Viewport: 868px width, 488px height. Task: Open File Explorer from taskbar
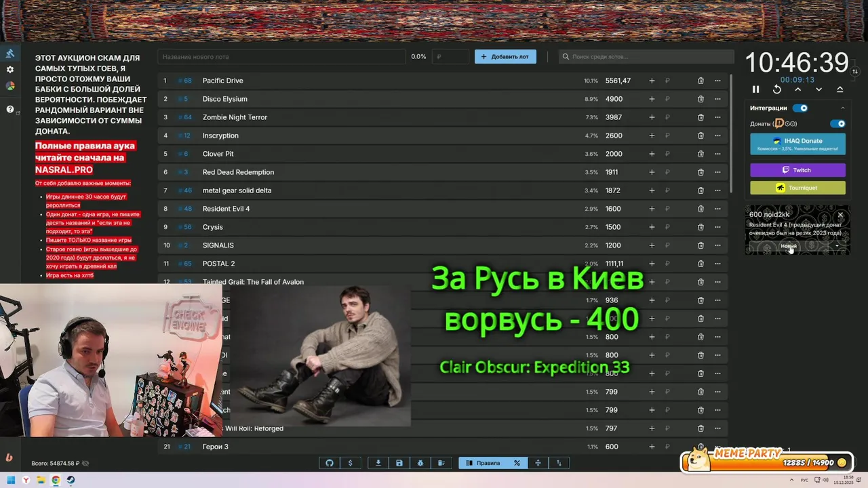click(x=41, y=481)
